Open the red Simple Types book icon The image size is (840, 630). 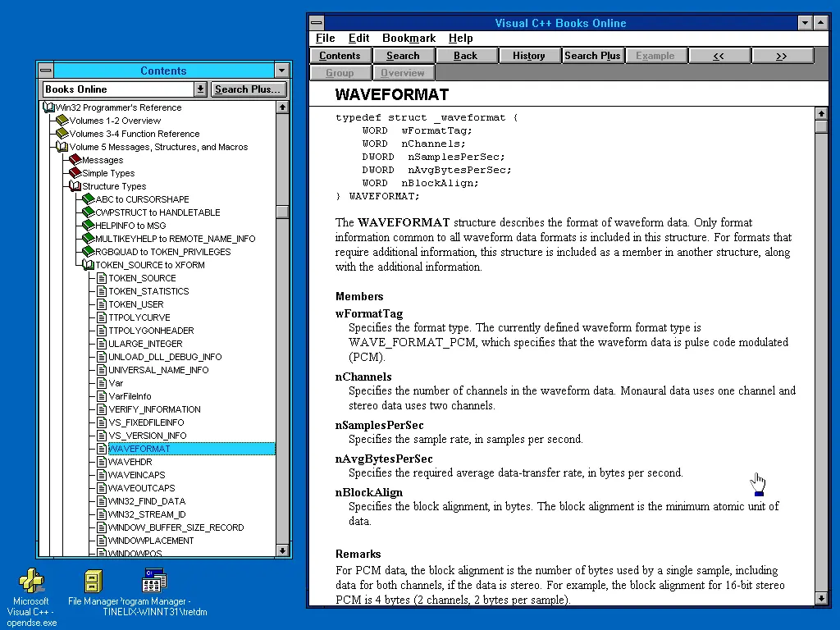[75, 172]
